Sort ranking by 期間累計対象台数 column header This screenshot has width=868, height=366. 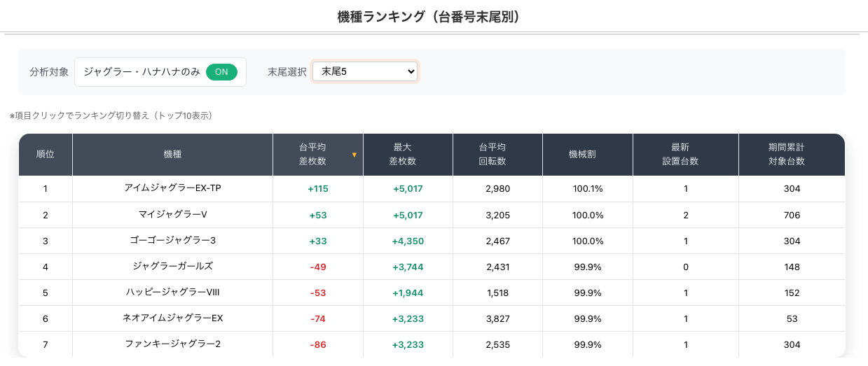(x=791, y=155)
